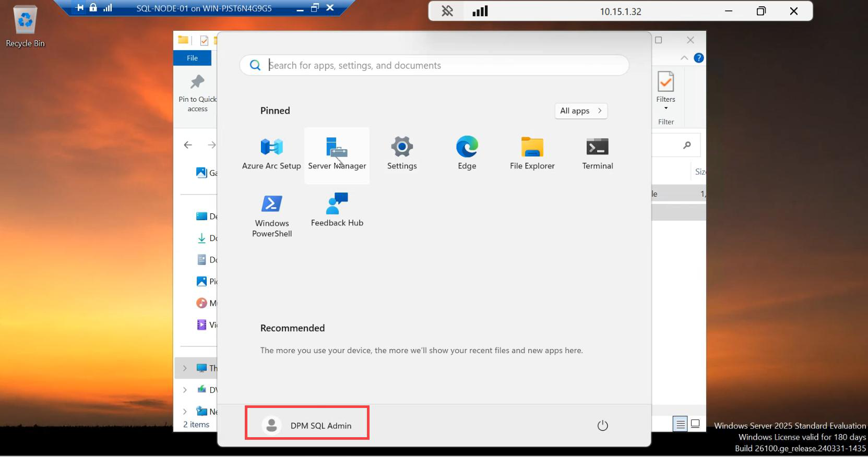This screenshot has width=868, height=457.
Task: Minimize the 10.15.1.32 remote session
Action: point(729,11)
